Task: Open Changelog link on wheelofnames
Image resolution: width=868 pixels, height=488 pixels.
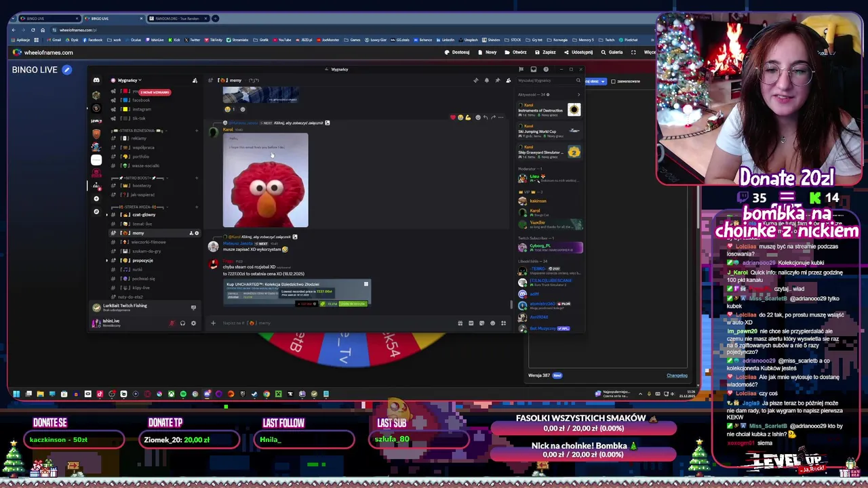Action: (677, 375)
